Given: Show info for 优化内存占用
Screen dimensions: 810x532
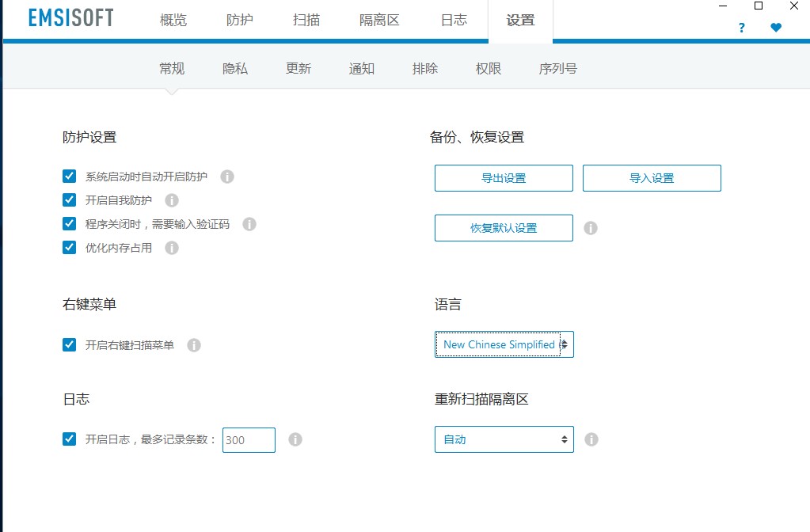Looking at the screenshot, I should pos(172,248).
